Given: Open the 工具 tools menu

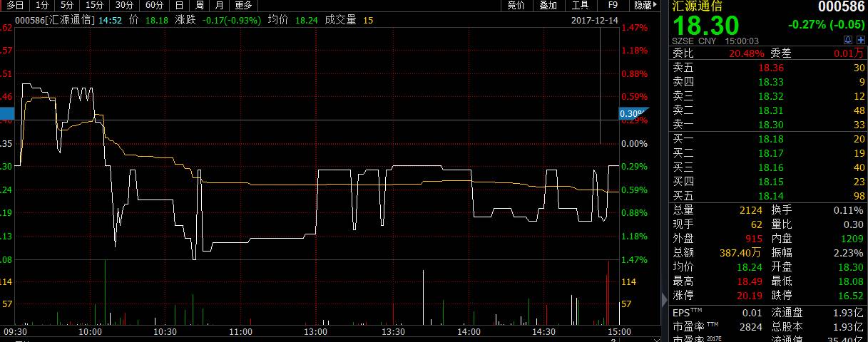Looking at the screenshot, I should pos(580,5).
